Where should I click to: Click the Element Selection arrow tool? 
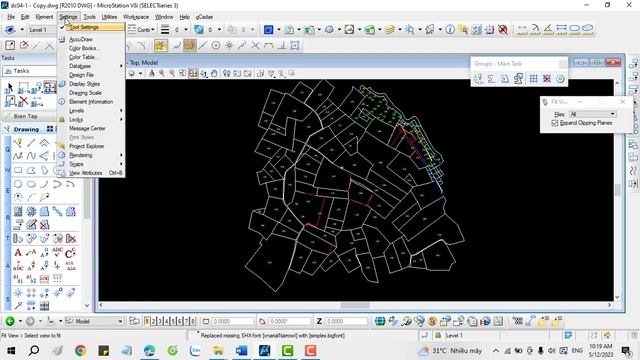tap(9, 87)
